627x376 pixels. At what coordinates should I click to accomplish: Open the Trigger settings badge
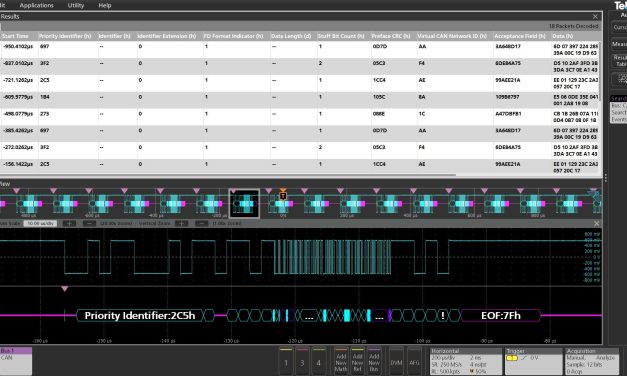pyautogui.click(x=533, y=361)
